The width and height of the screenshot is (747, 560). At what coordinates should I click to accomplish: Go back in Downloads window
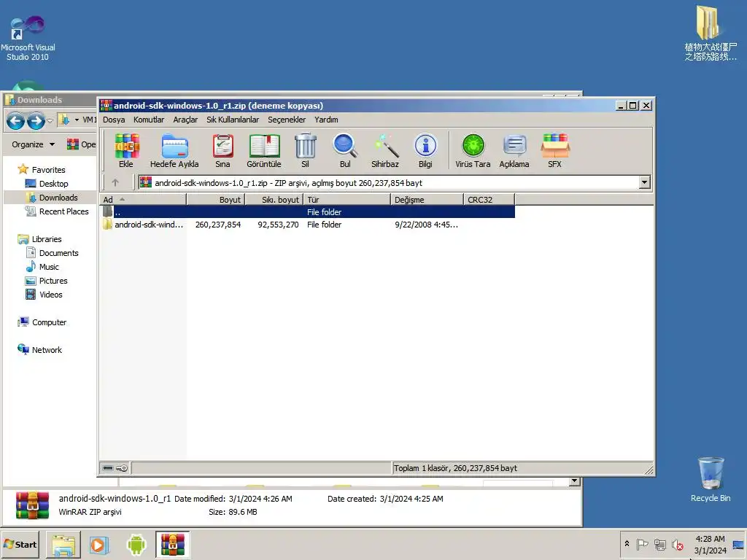click(15, 120)
